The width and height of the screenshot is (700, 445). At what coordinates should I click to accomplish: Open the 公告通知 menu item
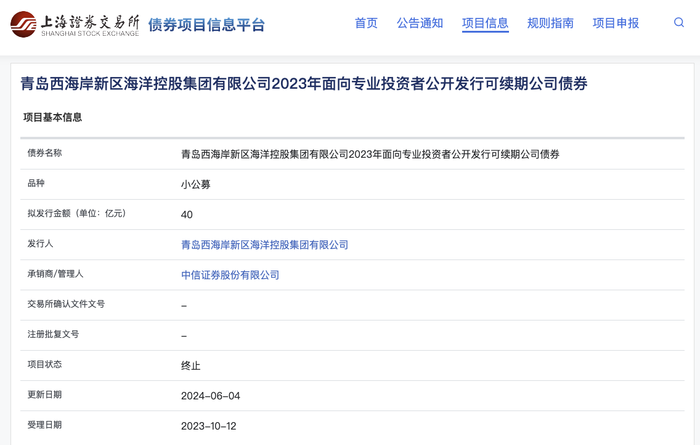point(419,23)
